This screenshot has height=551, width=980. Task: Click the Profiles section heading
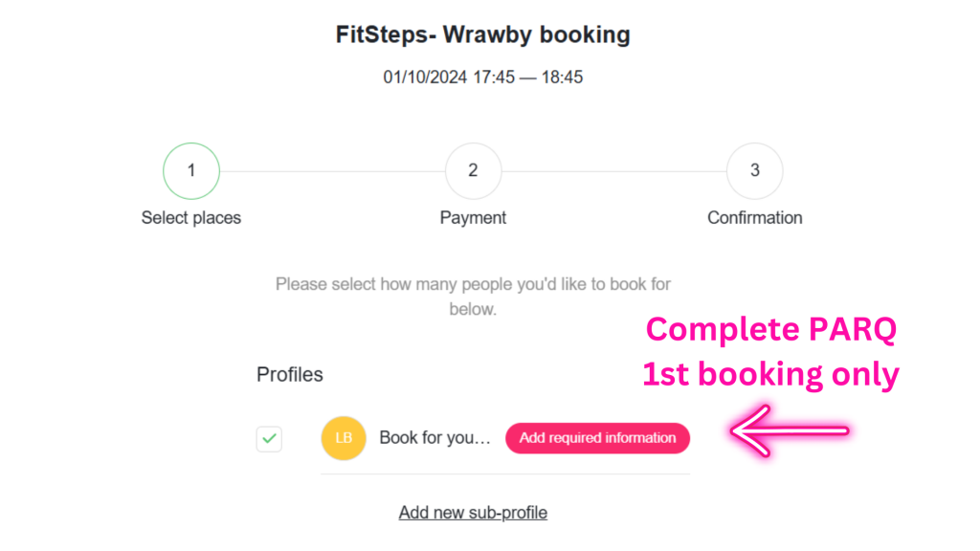[290, 375]
